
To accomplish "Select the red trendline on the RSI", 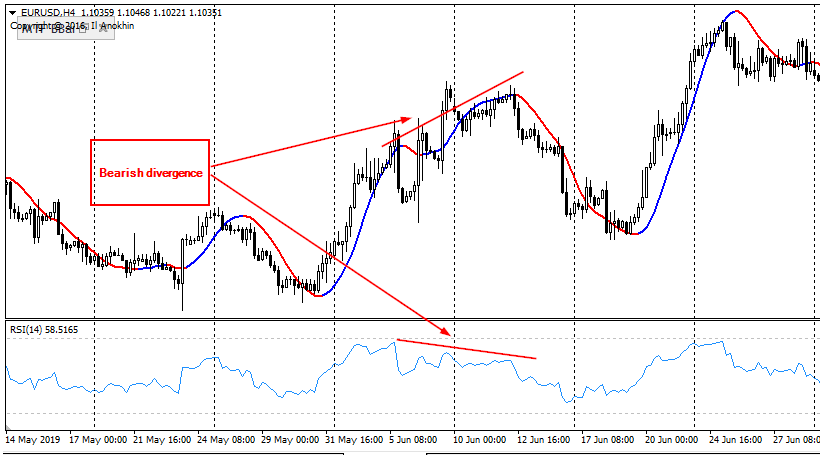I will (467, 349).
